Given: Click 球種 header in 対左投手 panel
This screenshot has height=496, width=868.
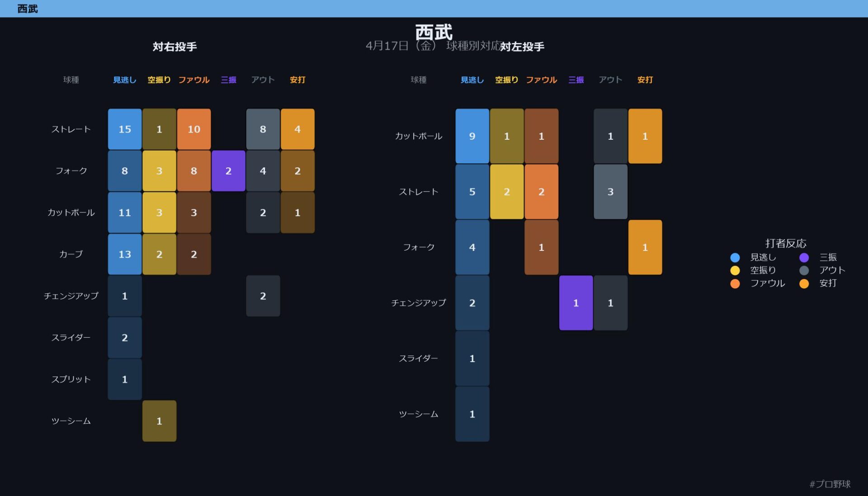Looking at the screenshot, I should tap(419, 80).
